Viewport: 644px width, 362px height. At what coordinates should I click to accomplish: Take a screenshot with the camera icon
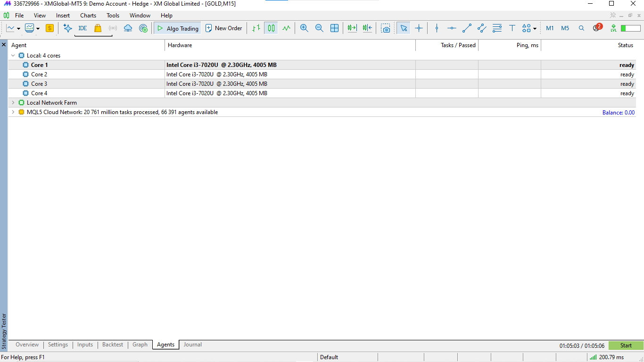point(386,28)
